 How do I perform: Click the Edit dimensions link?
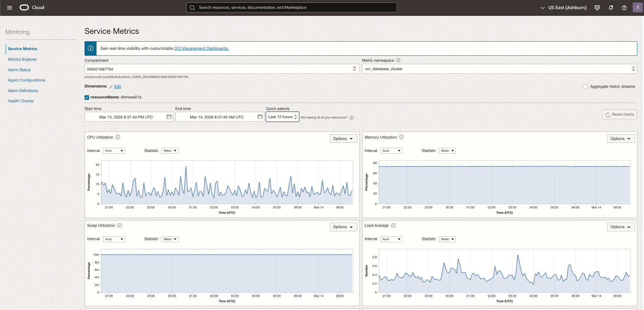coord(118,86)
